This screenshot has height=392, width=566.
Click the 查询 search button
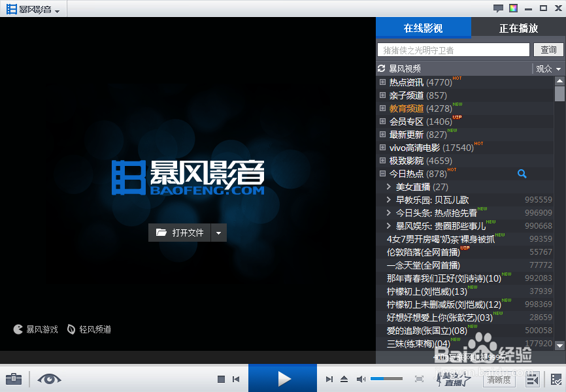[x=549, y=49]
